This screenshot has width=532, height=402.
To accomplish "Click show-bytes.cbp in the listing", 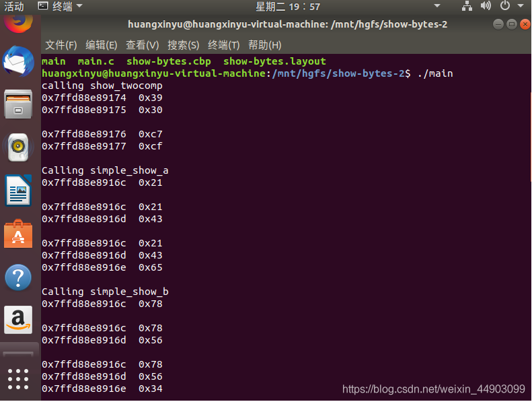I will 169,61.
